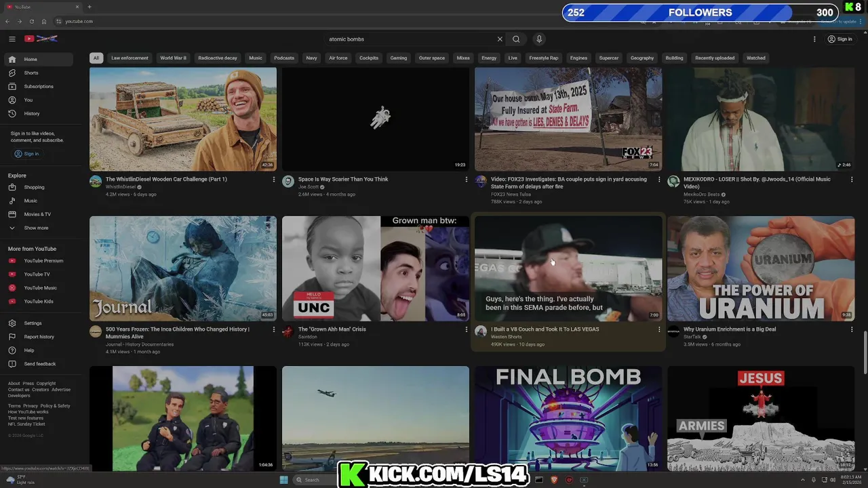Select the All filter chip
Viewport: 868px width, 488px height.
96,58
